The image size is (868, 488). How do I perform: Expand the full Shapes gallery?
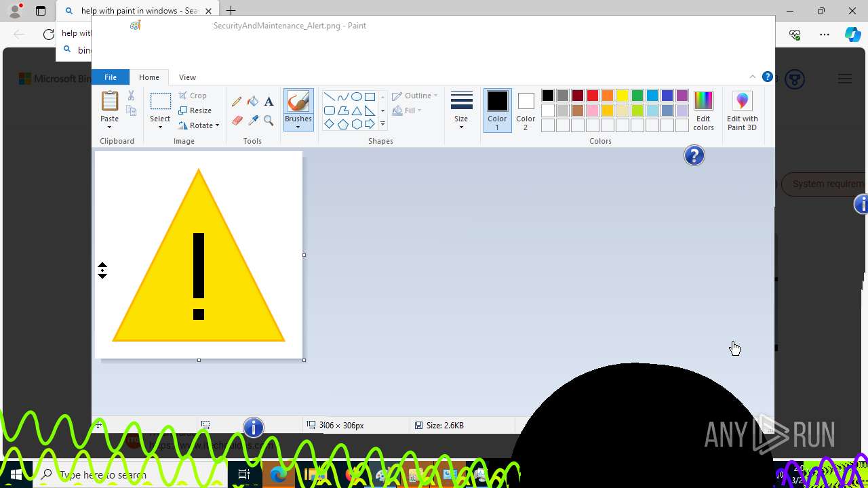[x=382, y=124]
